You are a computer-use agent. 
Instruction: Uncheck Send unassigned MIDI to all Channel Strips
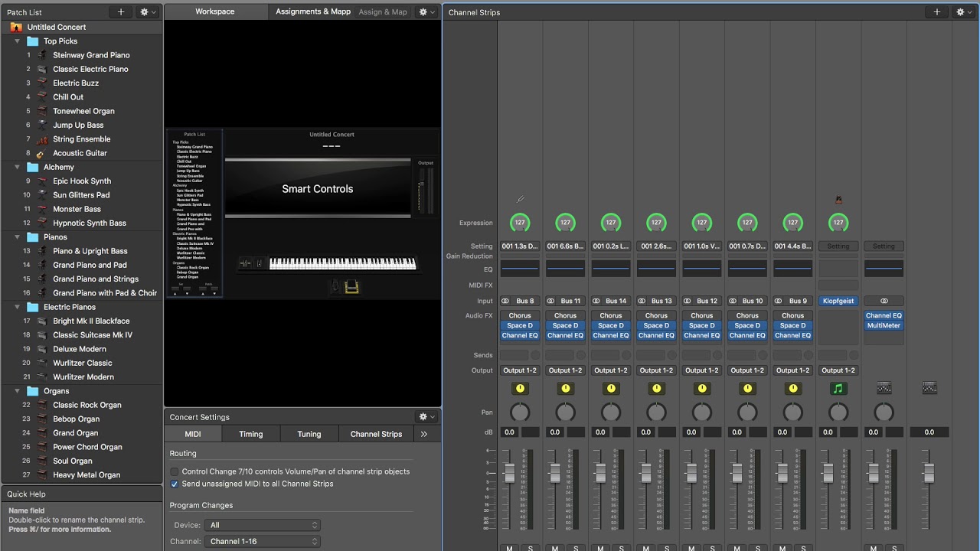click(175, 484)
